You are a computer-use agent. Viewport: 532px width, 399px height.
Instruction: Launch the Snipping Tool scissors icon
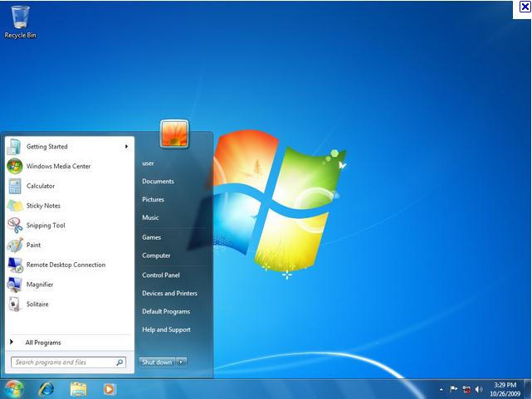15,225
